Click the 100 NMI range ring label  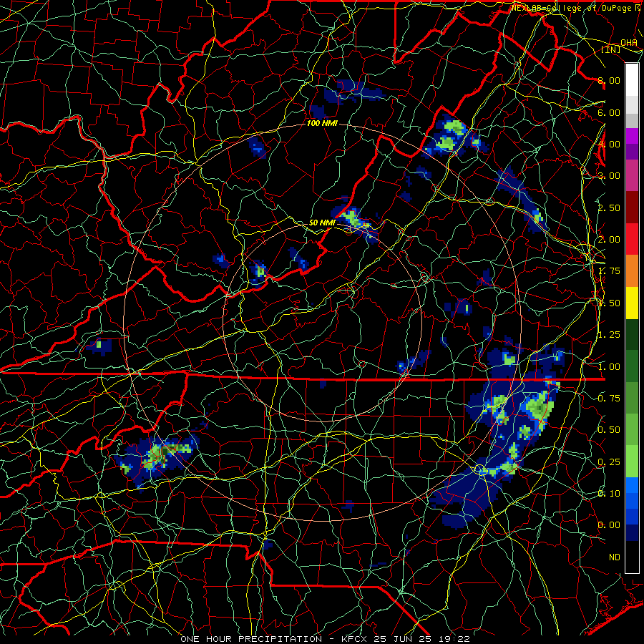click(322, 123)
